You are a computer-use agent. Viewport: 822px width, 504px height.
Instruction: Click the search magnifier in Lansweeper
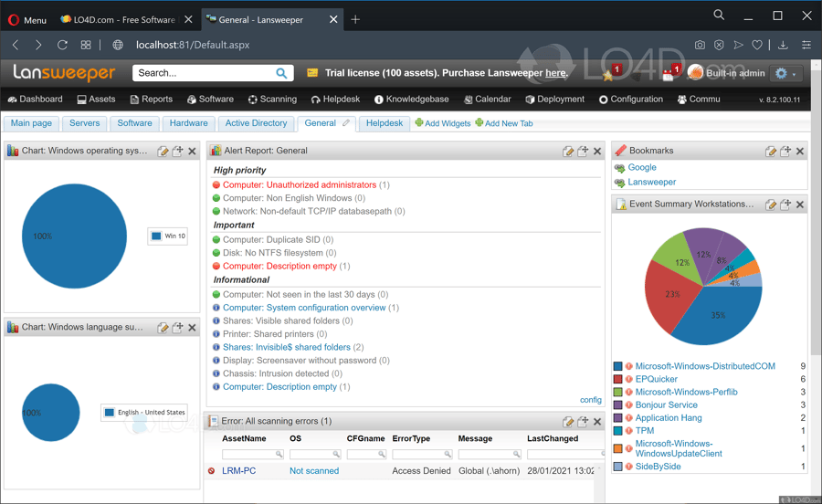tap(281, 73)
